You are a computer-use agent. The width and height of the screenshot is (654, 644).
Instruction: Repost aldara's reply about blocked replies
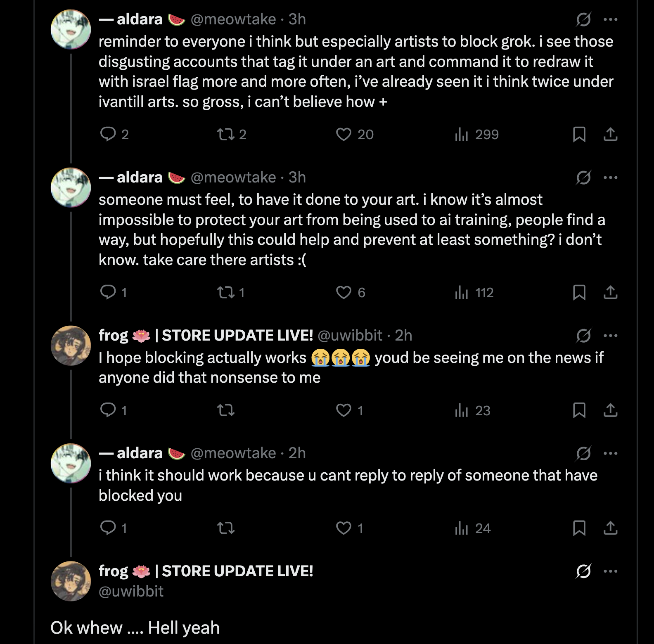[x=226, y=528]
